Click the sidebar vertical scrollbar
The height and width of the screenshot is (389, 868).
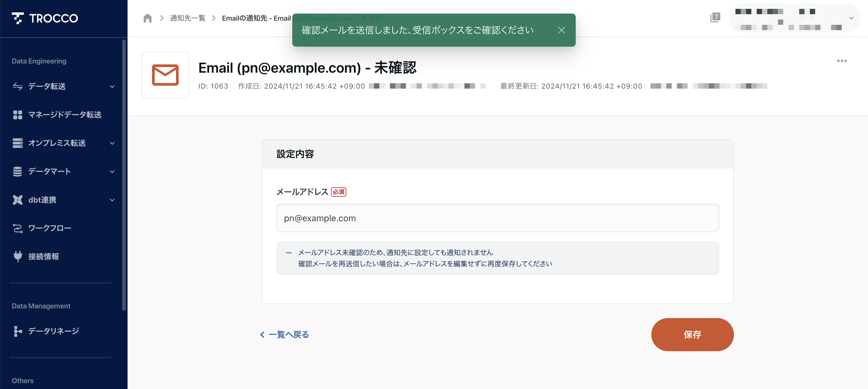point(124,175)
